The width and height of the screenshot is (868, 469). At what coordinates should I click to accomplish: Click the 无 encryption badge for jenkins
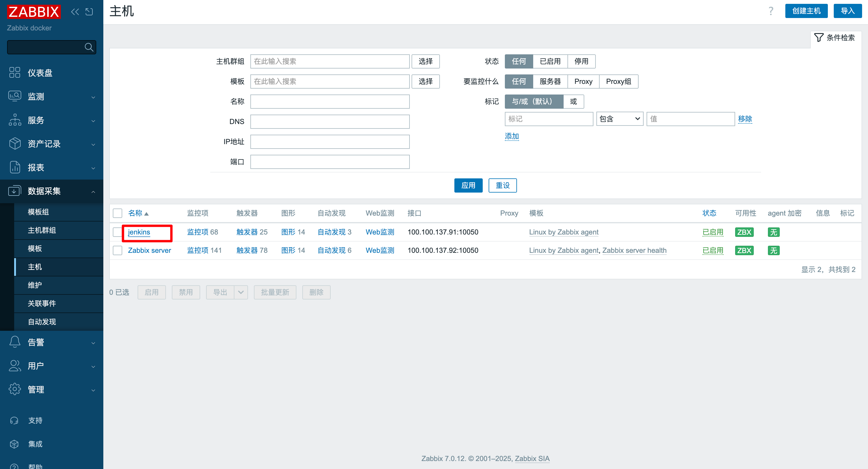click(773, 232)
